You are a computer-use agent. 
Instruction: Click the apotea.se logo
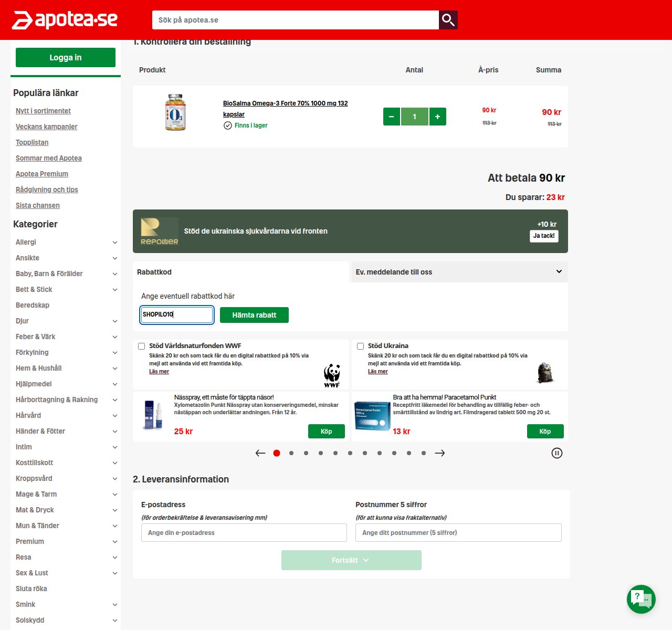tap(65, 20)
